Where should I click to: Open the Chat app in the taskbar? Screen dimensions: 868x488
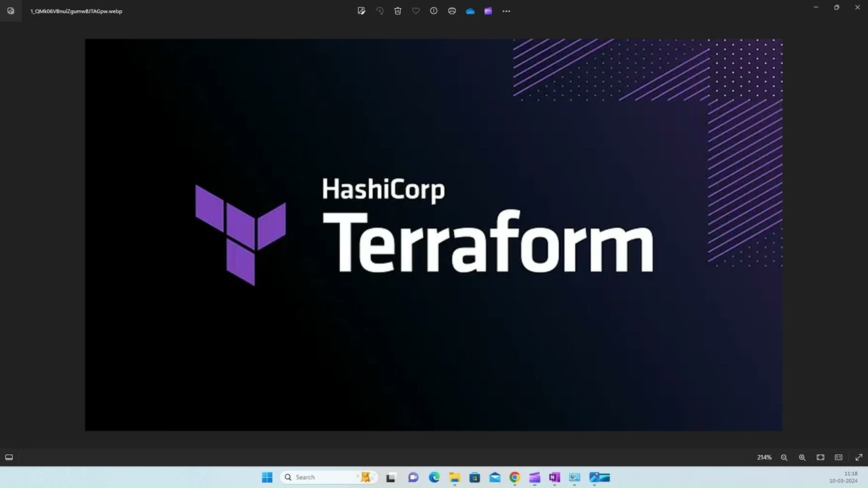click(413, 477)
